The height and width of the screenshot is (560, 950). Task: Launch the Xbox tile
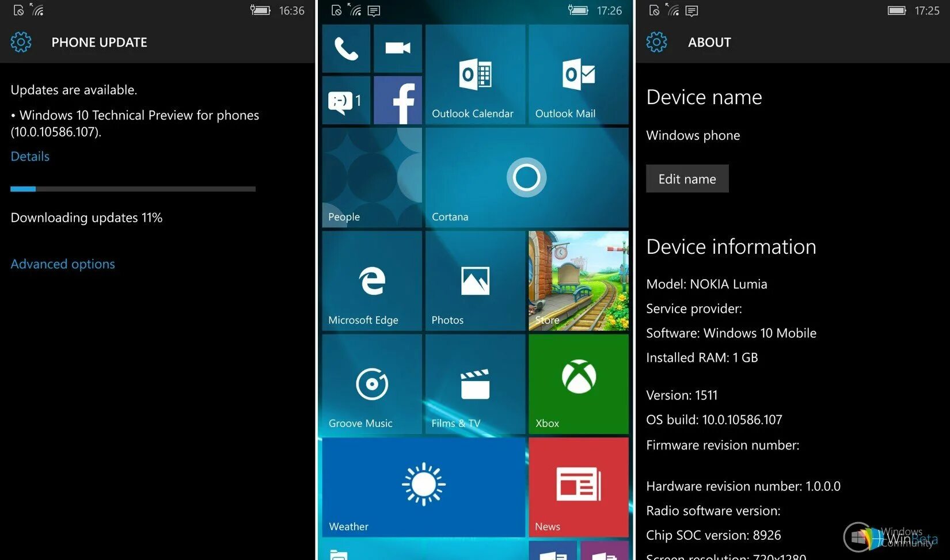(x=579, y=384)
